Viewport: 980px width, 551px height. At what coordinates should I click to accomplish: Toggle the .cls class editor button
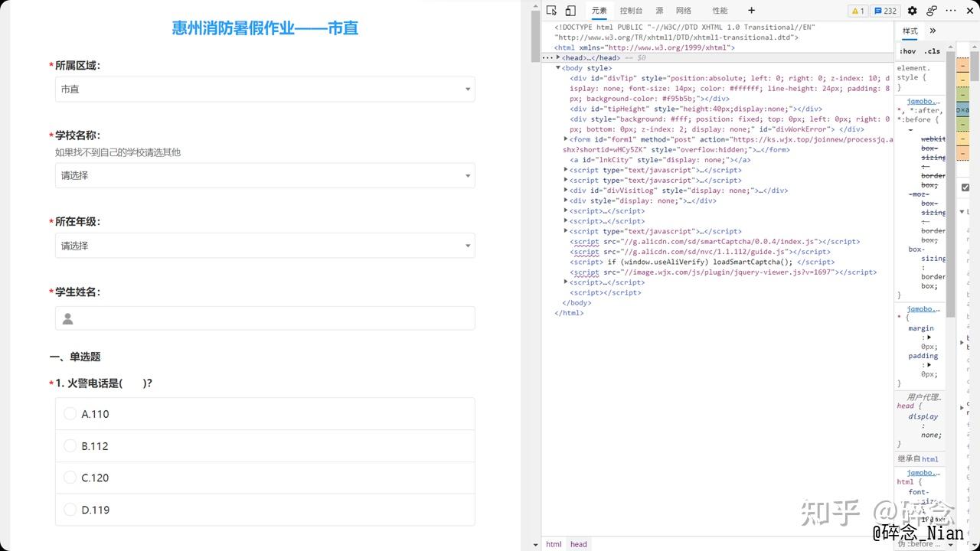point(932,51)
